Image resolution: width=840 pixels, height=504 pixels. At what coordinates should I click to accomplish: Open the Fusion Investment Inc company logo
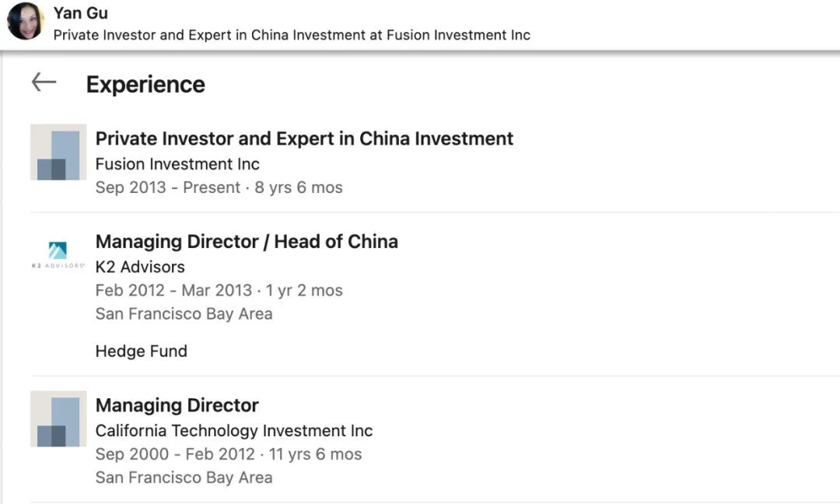tap(58, 152)
